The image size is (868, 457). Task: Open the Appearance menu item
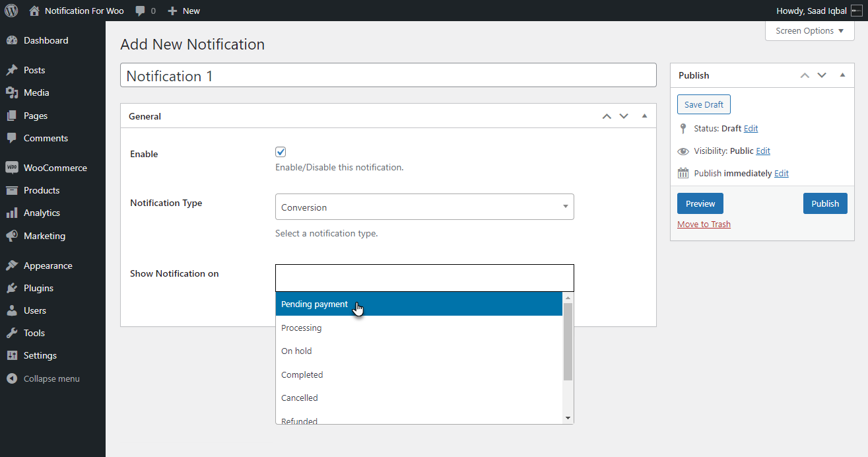(x=53, y=265)
